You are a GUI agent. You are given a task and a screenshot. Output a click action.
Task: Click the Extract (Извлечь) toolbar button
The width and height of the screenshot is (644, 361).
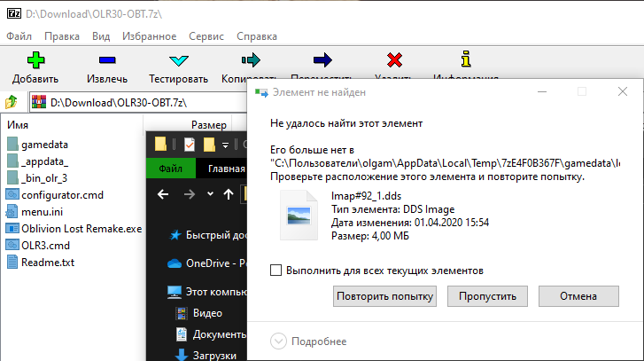click(x=107, y=68)
